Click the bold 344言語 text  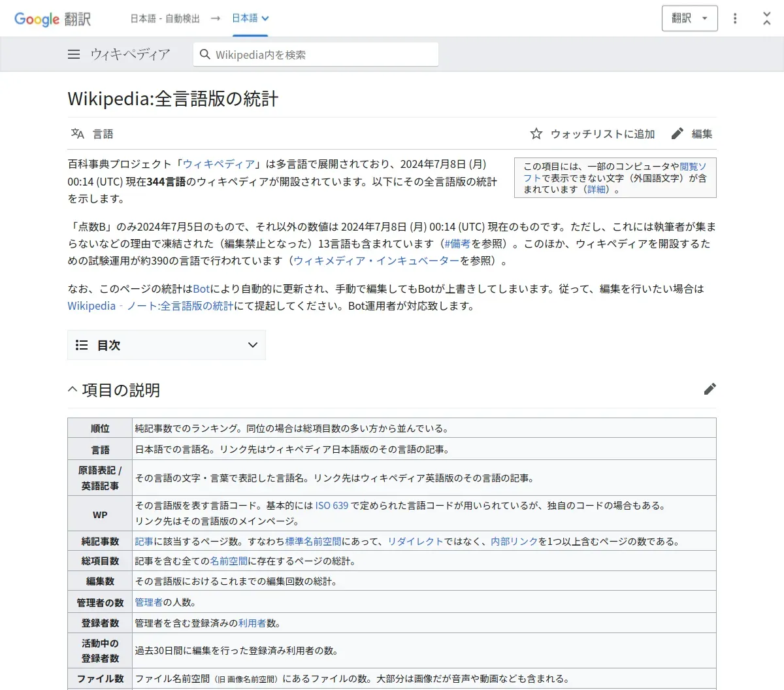(166, 182)
